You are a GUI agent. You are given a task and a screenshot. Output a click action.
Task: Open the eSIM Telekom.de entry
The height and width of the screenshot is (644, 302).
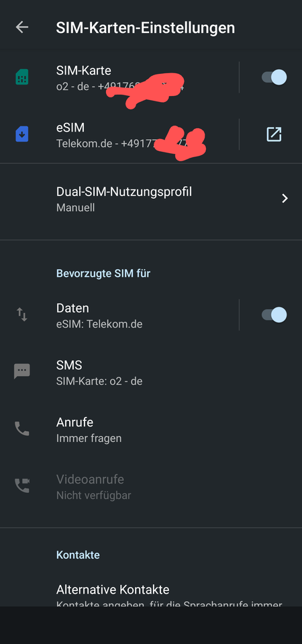[x=119, y=134]
